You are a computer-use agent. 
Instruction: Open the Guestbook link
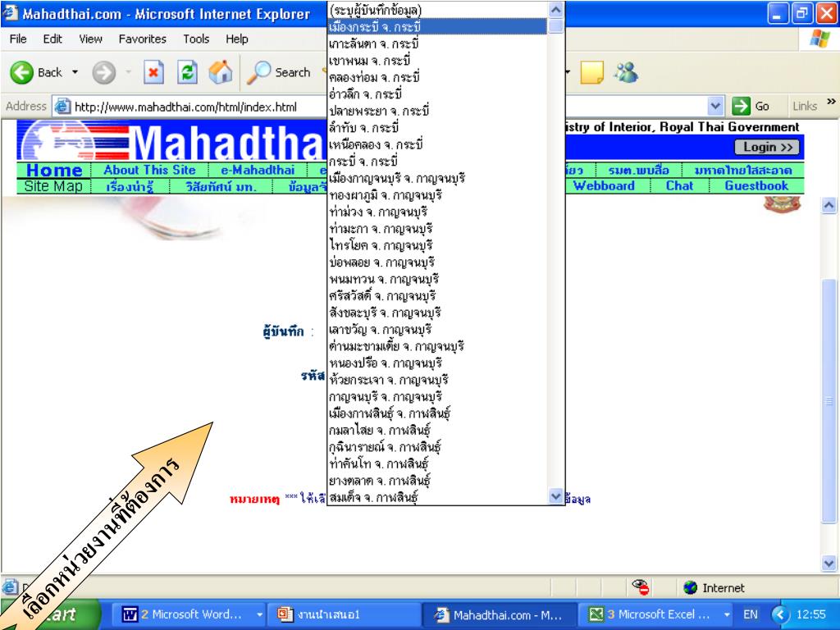pos(756,186)
